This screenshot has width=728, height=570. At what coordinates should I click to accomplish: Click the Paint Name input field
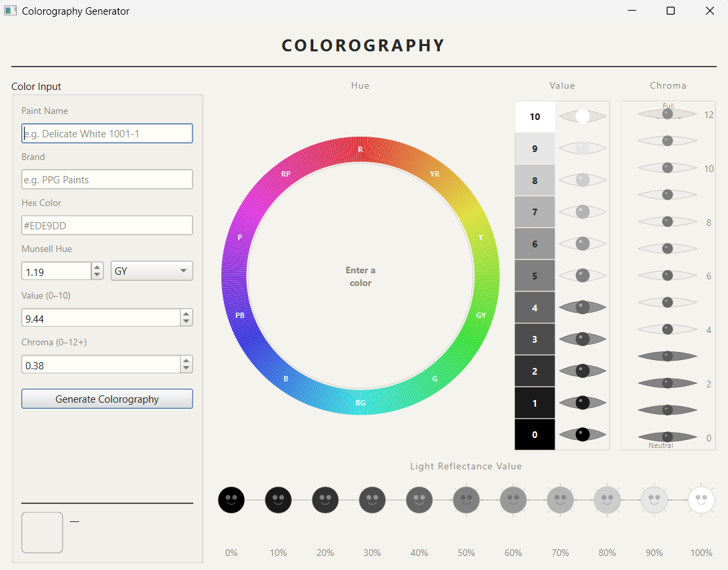point(107,133)
